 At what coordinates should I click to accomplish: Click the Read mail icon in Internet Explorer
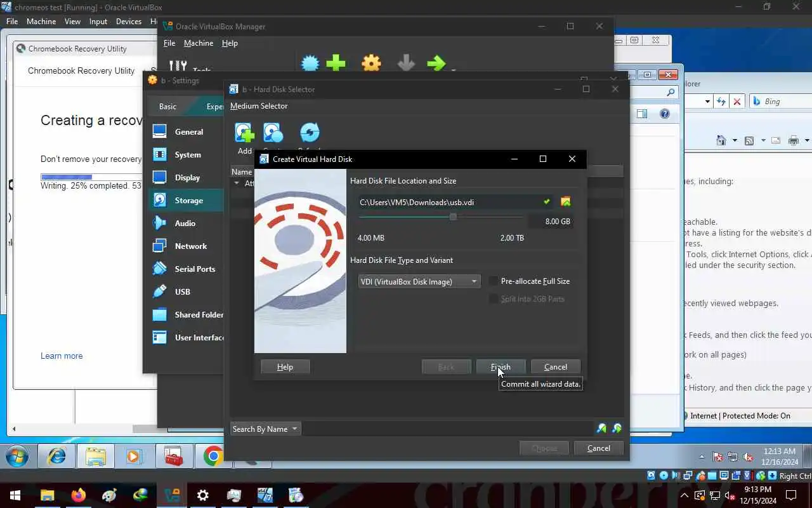point(776,140)
